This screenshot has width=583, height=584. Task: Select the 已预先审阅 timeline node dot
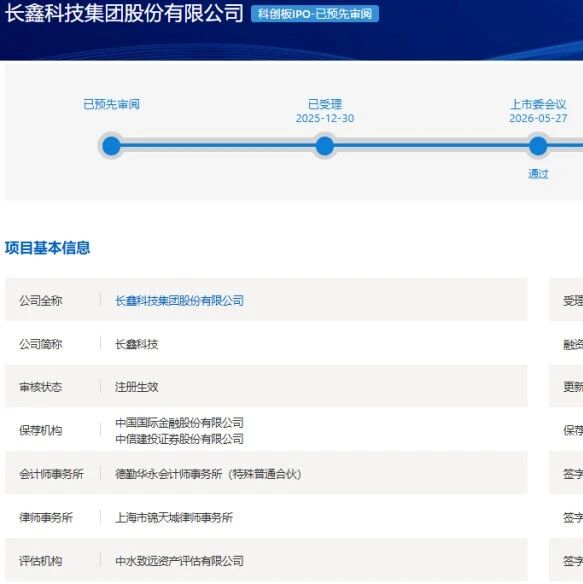click(x=111, y=146)
